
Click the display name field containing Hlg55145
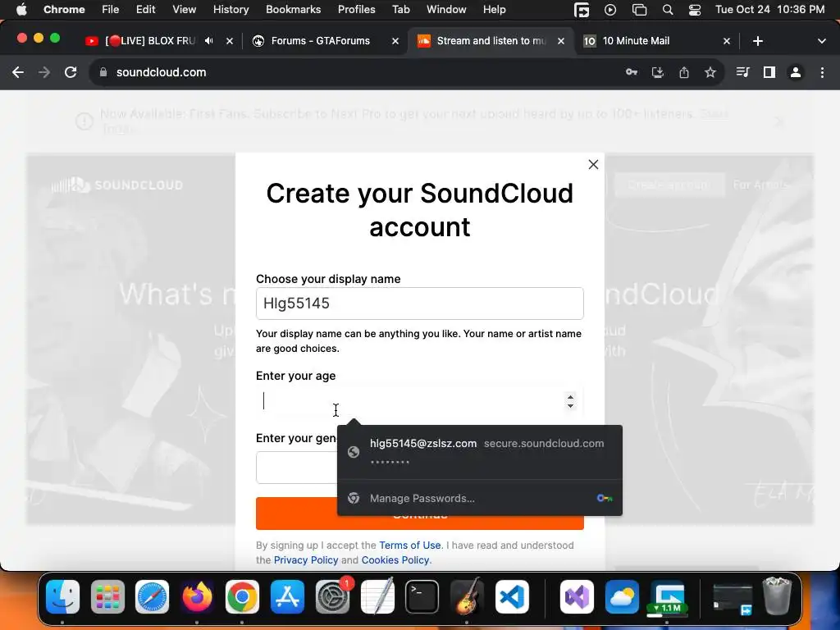419,304
